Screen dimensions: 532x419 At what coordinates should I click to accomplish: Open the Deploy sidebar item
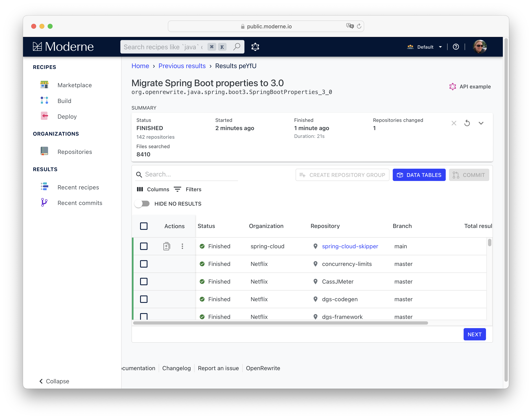click(67, 117)
